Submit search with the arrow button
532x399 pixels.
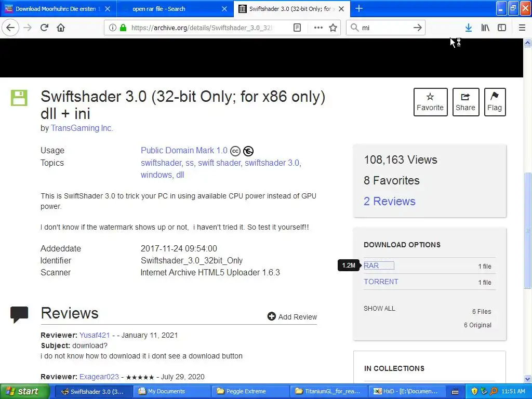click(418, 28)
